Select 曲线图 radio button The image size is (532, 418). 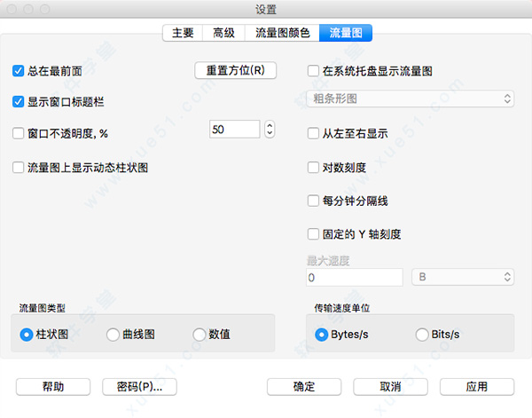click(113, 335)
